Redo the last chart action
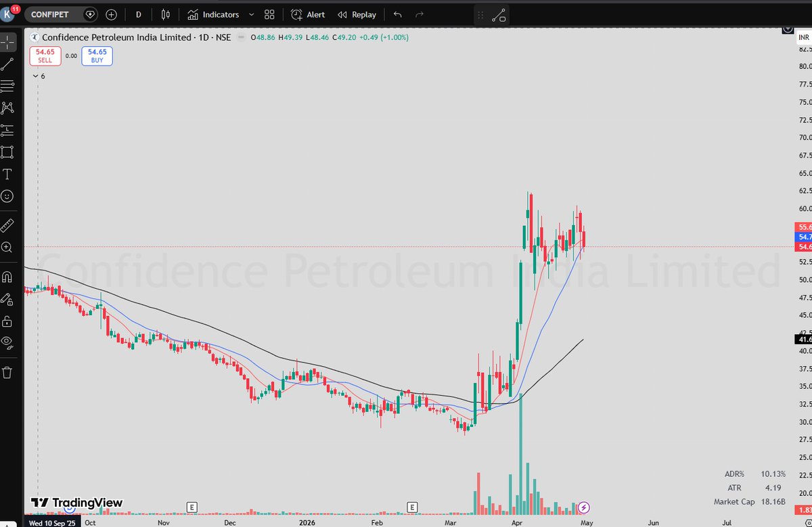 420,14
